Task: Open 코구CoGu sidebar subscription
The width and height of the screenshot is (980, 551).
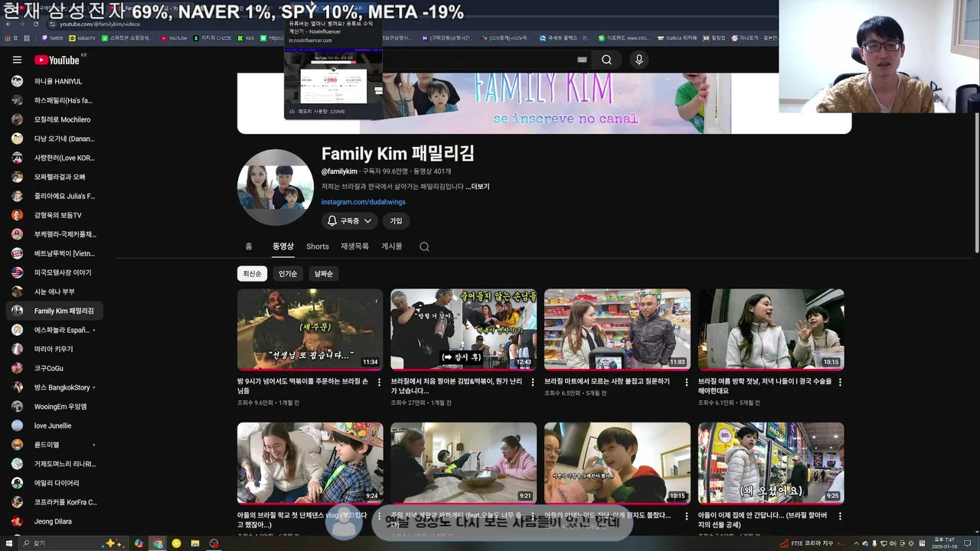Action: click(54, 368)
